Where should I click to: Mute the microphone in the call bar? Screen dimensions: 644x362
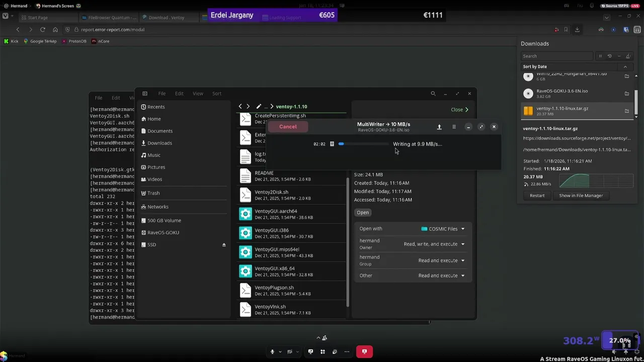point(272,352)
